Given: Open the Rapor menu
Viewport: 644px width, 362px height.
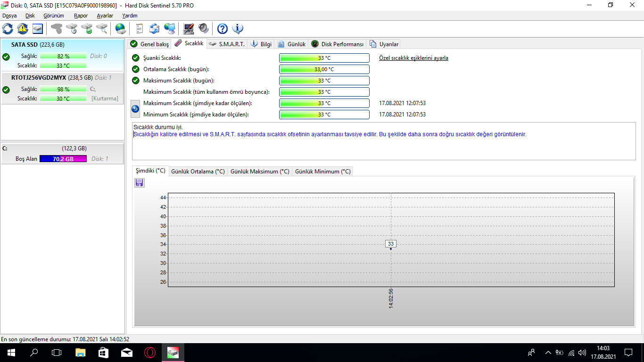Looking at the screenshot, I should pos(81,16).
